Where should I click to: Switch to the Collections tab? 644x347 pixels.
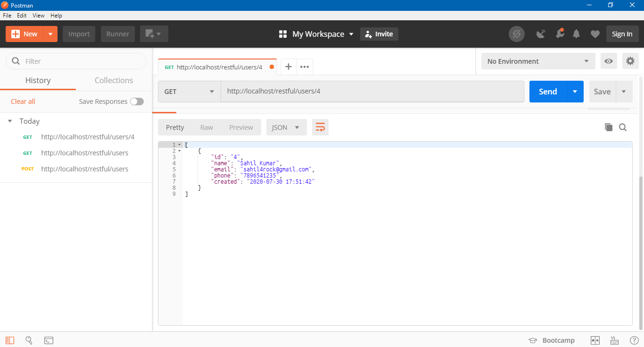(113, 80)
